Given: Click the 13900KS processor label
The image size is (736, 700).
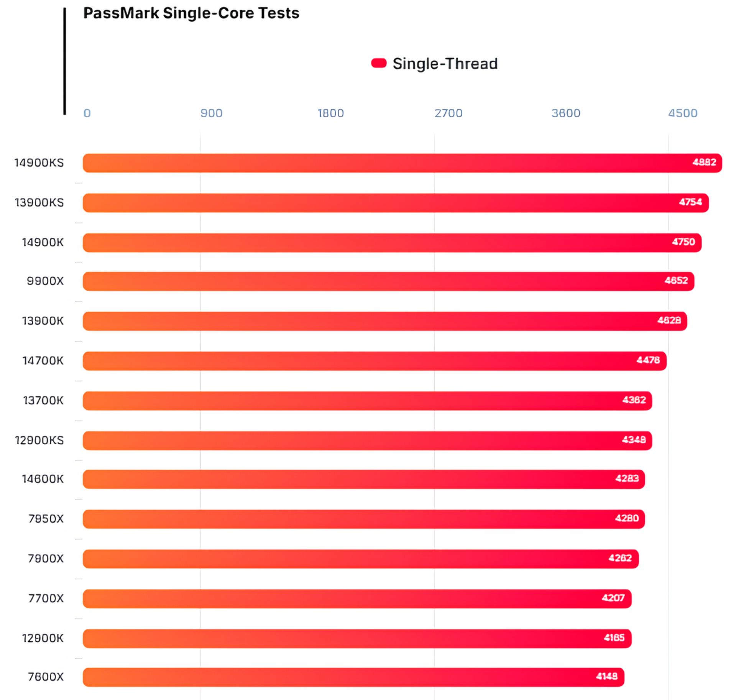Looking at the screenshot, I should click(x=39, y=202).
